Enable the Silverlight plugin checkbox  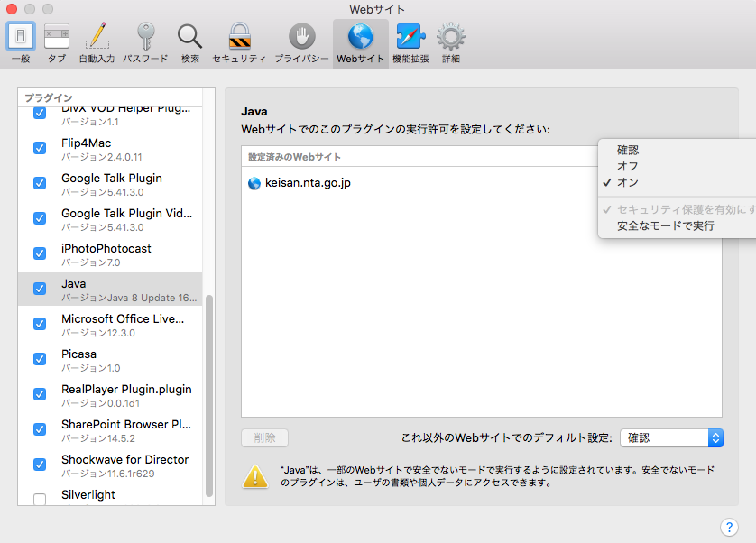coord(39,500)
